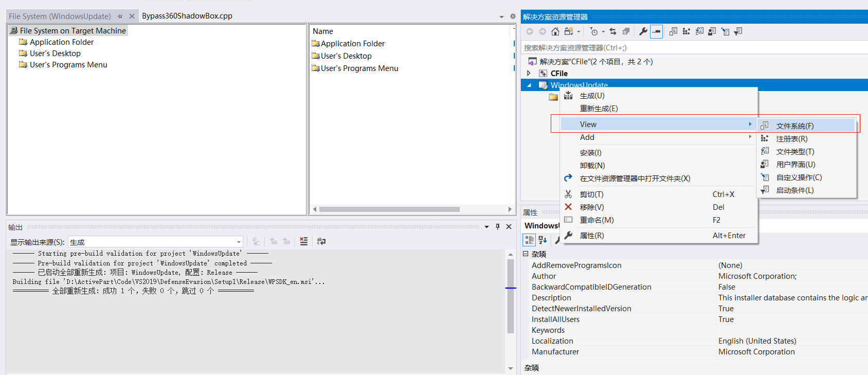Select 重命名(M) in the context menu

[x=658, y=220]
